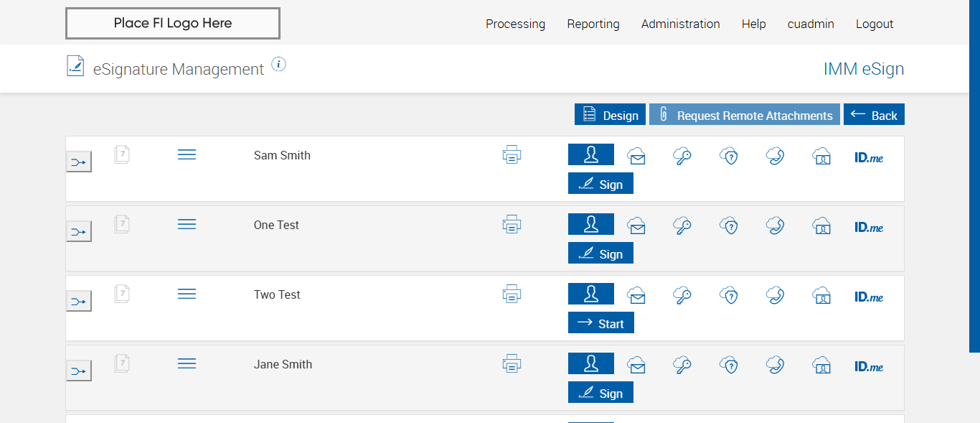This screenshot has width=980, height=423.
Task: Click the Back button
Action: [874, 115]
